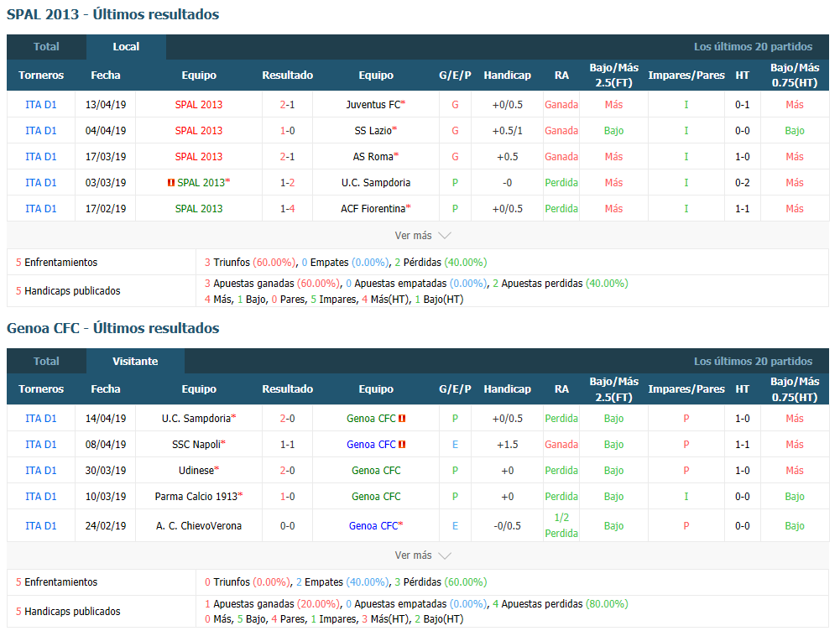Viewport: 840px width, 631px height.
Task: Click the red card icon beside Genoa CFC on 08/04/19
Action: pyautogui.click(x=402, y=445)
